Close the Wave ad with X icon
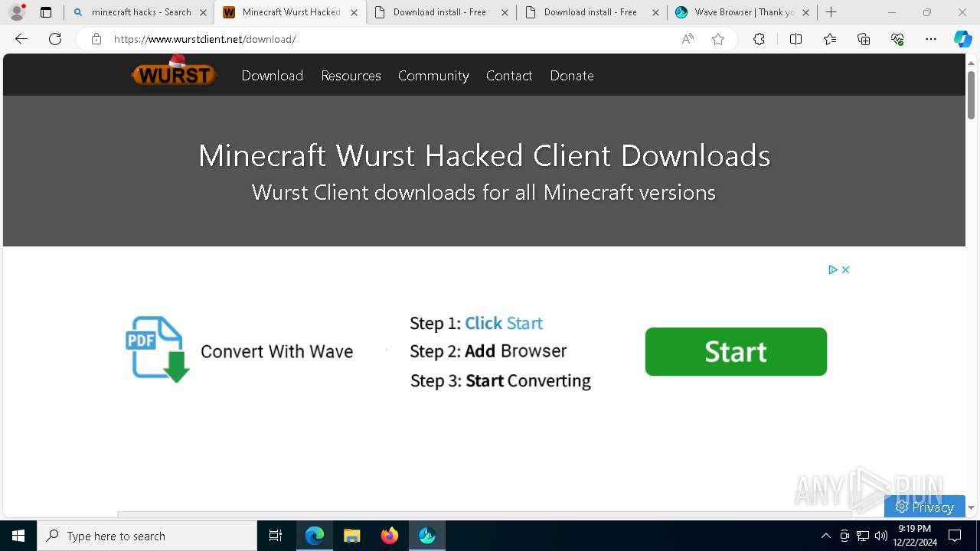 [x=845, y=269]
